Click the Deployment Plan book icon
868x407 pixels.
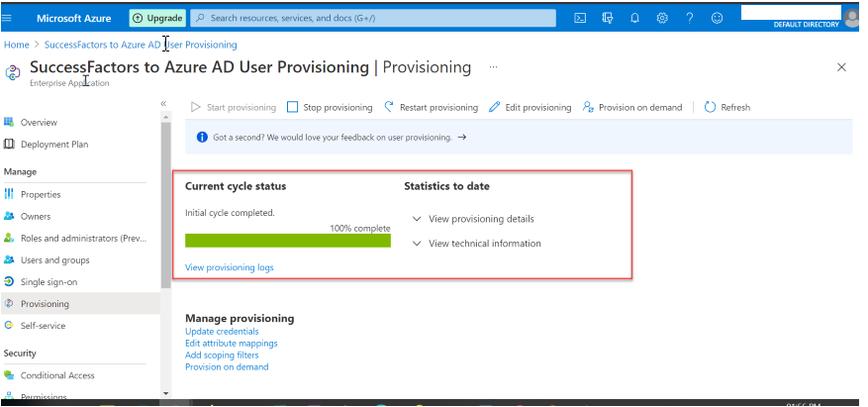pos(8,144)
